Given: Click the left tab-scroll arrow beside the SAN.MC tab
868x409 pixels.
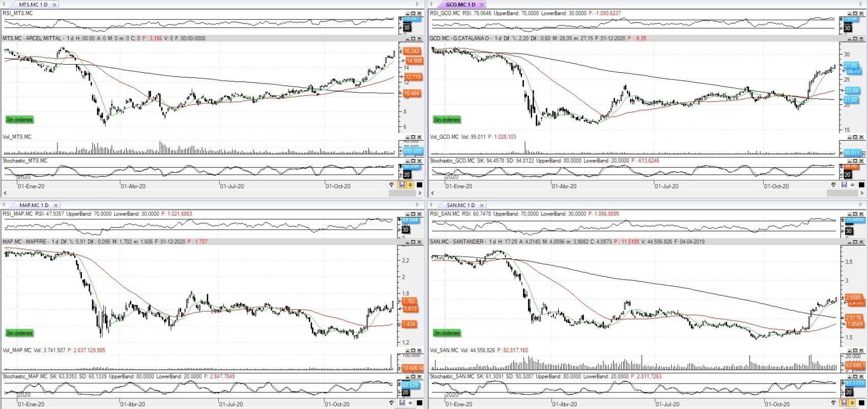Looking at the screenshot, I should [x=431, y=205].
